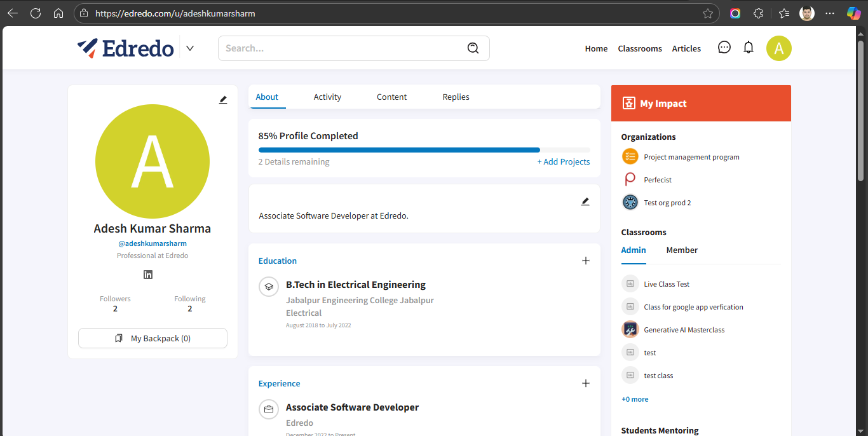
Task: Open the user account avatar 'A' in header
Action: pyautogui.click(x=779, y=48)
